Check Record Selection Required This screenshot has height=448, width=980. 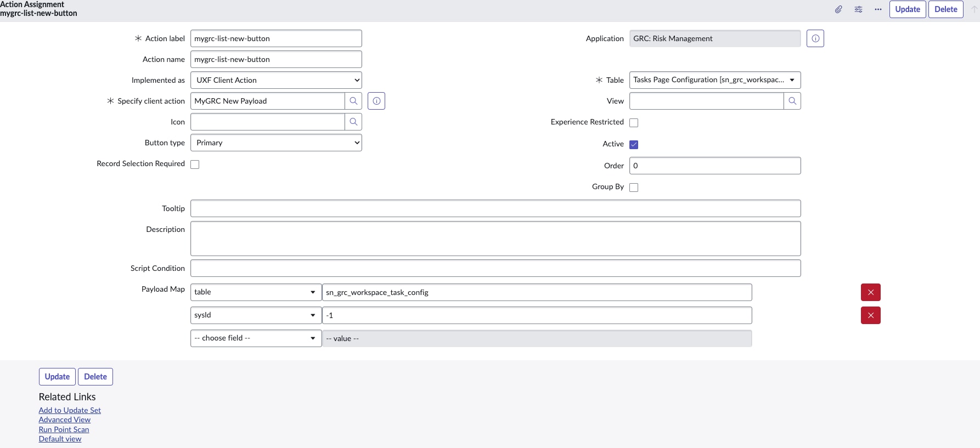[x=195, y=165]
